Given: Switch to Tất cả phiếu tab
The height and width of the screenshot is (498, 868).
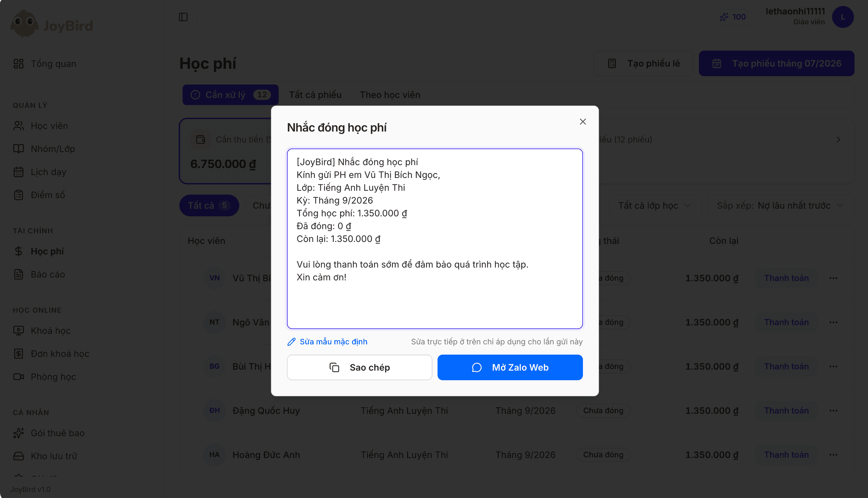Looking at the screenshot, I should pyautogui.click(x=315, y=95).
